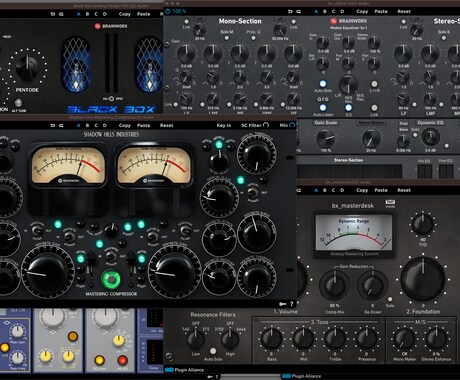Click the Presence tone knob

(x=367, y=339)
